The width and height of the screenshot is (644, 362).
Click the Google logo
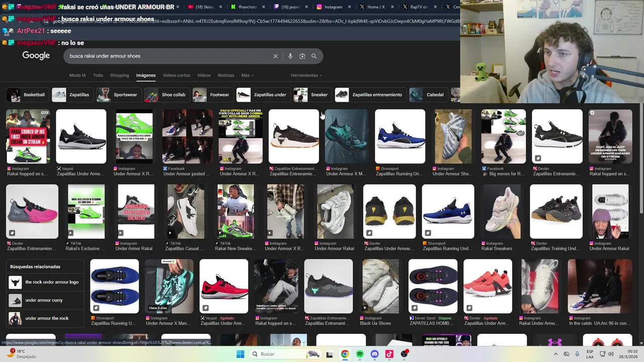pyautogui.click(x=36, y=56)
